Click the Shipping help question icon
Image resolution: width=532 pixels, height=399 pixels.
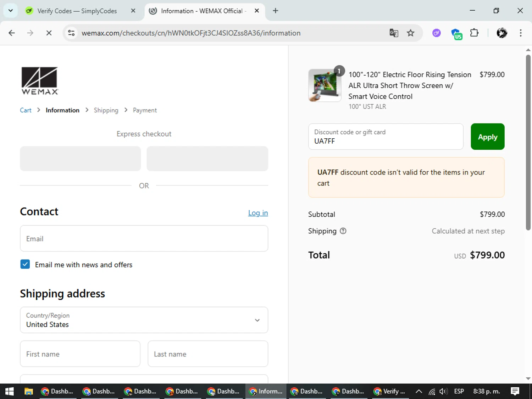click(343, 231)
